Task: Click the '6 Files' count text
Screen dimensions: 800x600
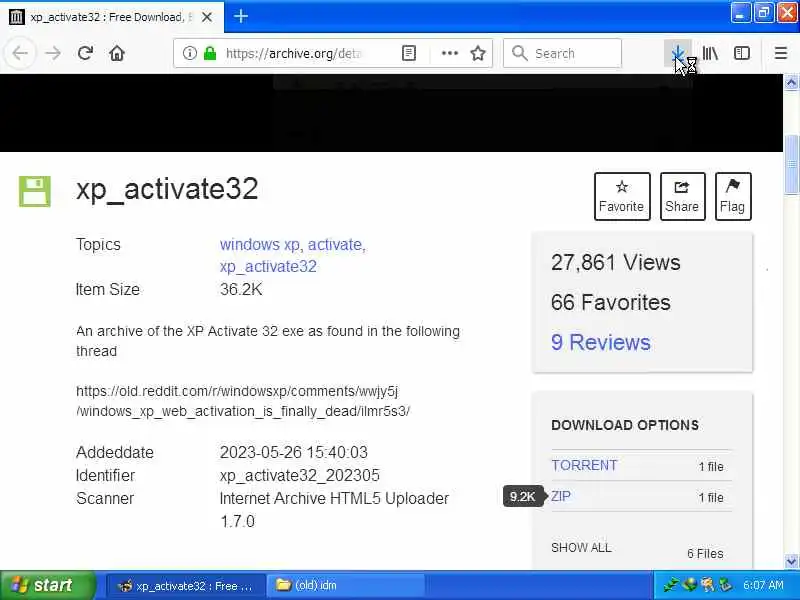Action: pyautogui.click(x=705, y=554)
